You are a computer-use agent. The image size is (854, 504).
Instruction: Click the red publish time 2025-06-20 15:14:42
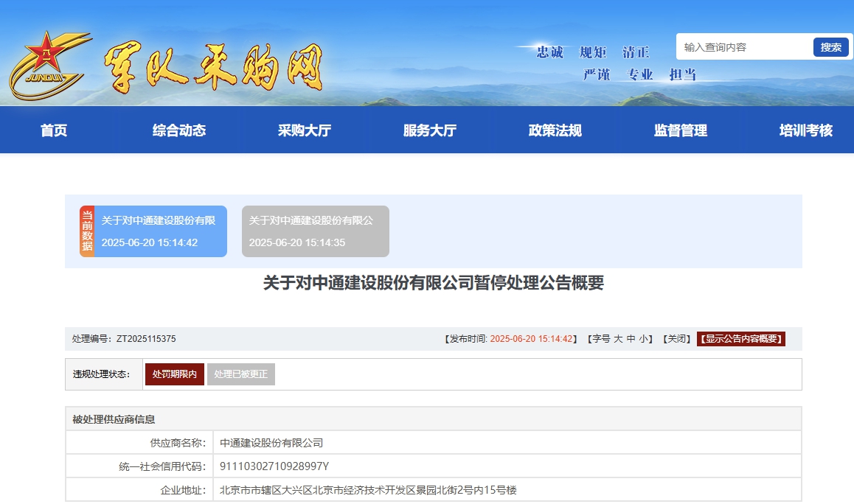531,338
